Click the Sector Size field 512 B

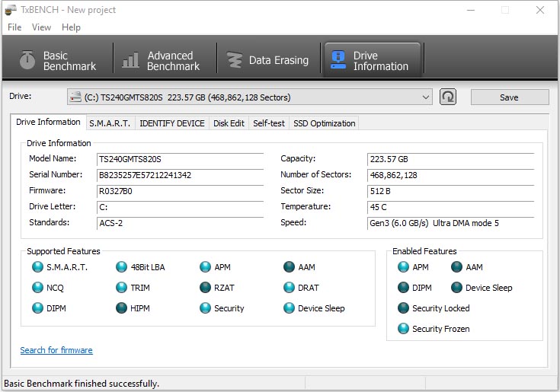click(x=451, y=191)
